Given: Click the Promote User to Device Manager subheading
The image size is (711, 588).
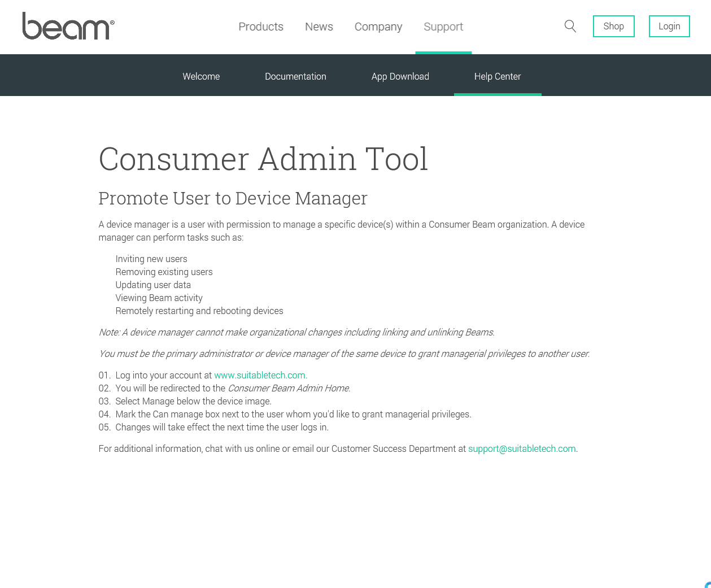Looking at the screenshot, I should tap(233, 198).
